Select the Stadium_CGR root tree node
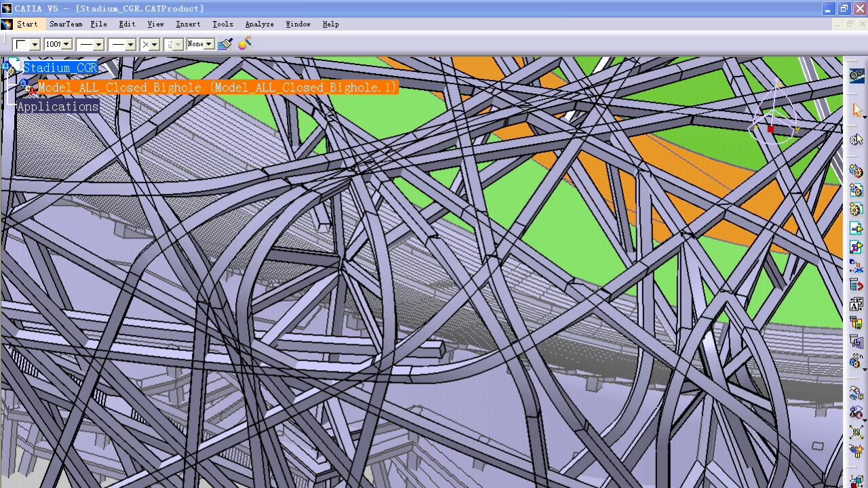Image resolution: width=868 pixels, height=488 pixels. click(60, 68)
